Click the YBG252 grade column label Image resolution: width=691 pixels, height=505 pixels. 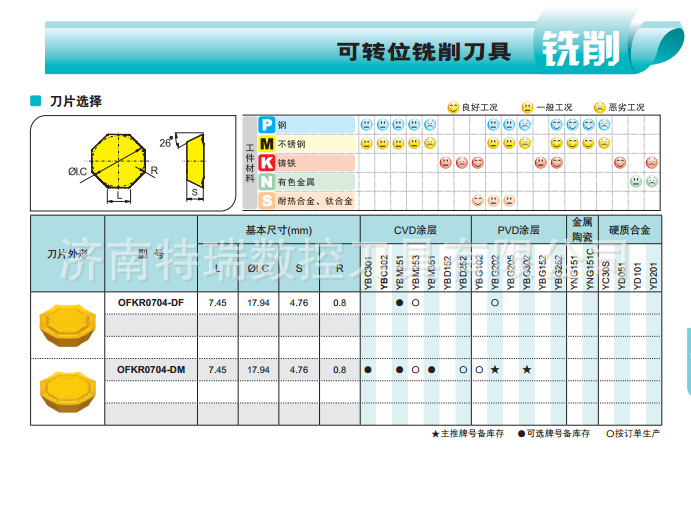click(x=559, y=273)
